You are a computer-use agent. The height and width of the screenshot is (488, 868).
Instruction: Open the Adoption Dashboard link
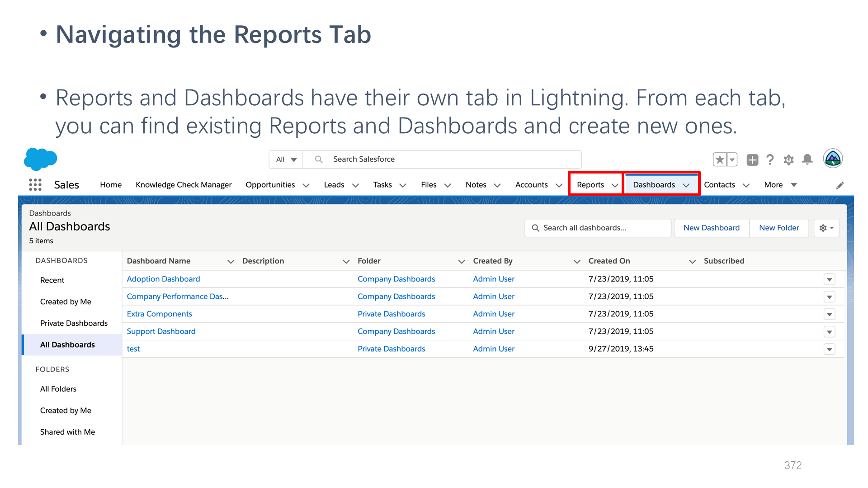(x=163, y=279)
